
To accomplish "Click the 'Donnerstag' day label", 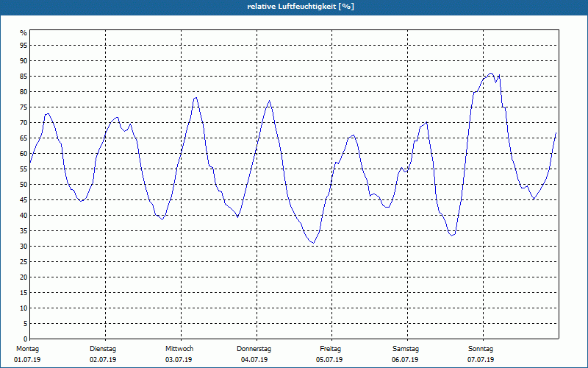I will click(254, 349).
